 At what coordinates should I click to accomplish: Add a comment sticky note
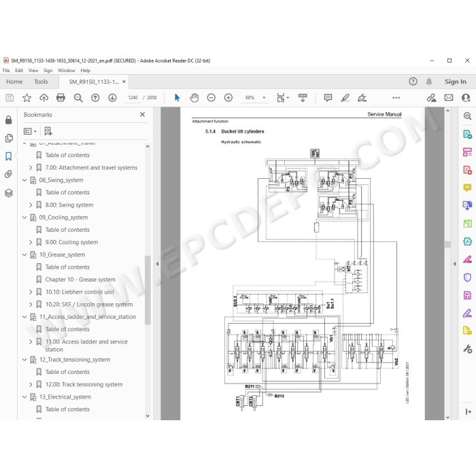[x=328, y=98]
